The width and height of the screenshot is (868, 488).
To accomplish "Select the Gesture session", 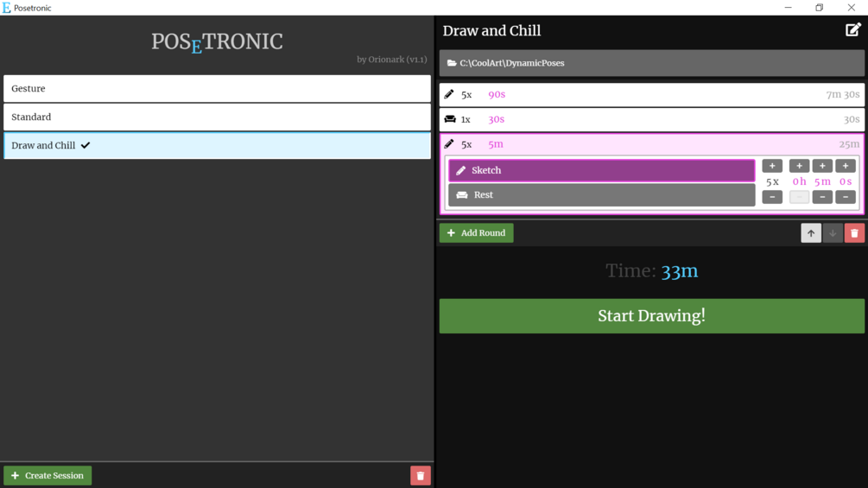I will pos(217,88).
